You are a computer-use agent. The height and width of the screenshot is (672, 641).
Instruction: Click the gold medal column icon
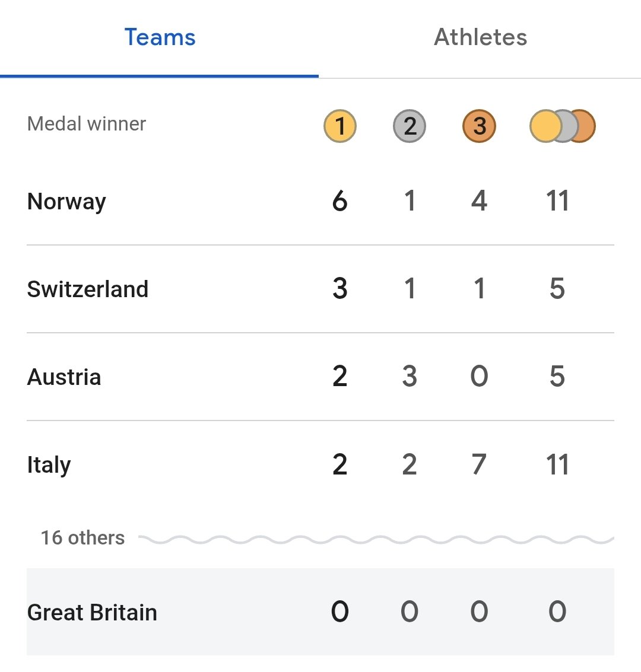(x=340, y=126)
